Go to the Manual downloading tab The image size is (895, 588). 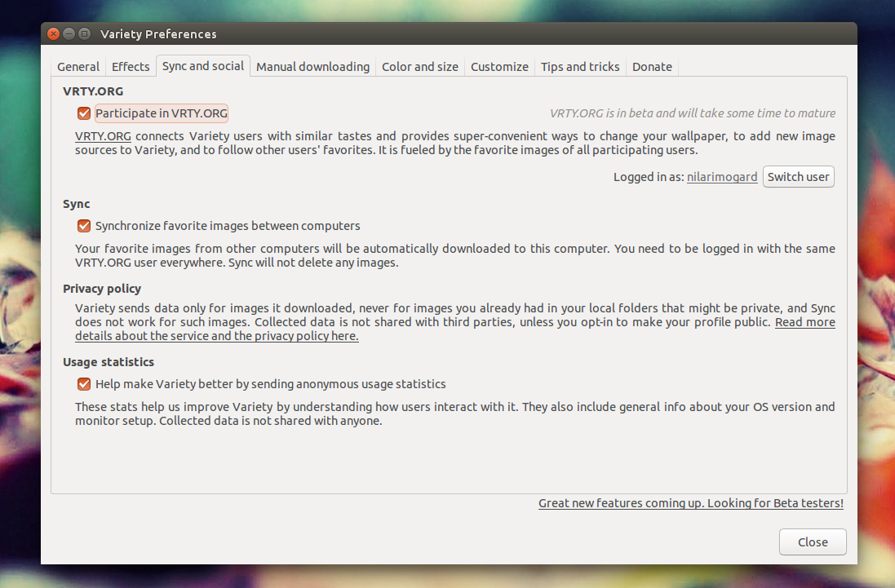click(312, 67)
